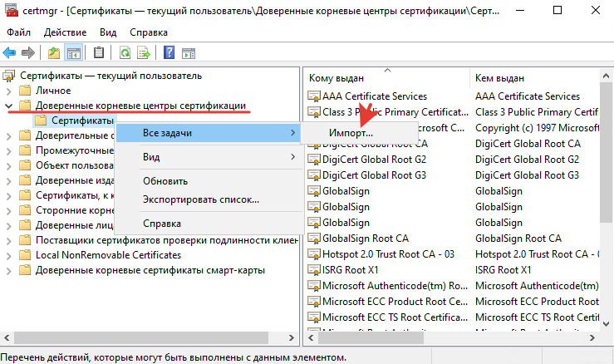Toggle the console tree show/hide icon
Image resolution: width=614 pixels, height=364 pixels.
click(74, 52)
